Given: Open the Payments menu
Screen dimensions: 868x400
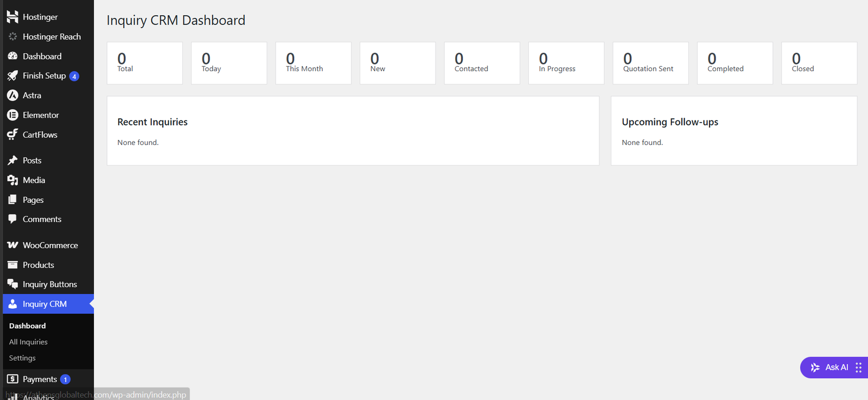Looking at the screenshot, I should pos(47,379).
